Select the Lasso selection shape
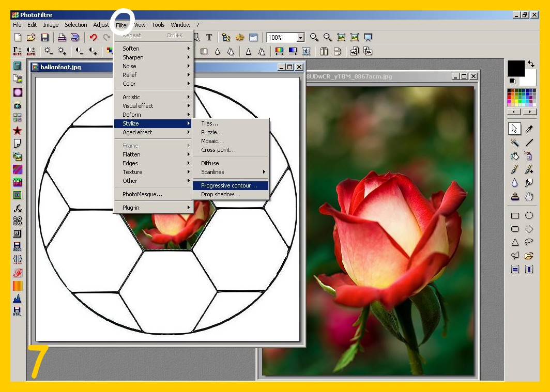The image size is (550, 392). click(x=529, y=242)
